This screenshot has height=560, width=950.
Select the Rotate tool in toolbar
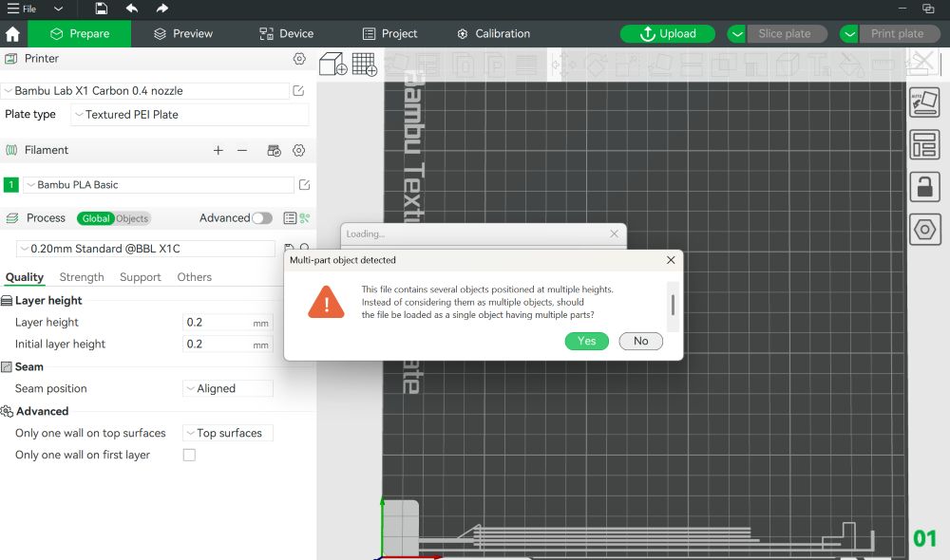[596, 65]
